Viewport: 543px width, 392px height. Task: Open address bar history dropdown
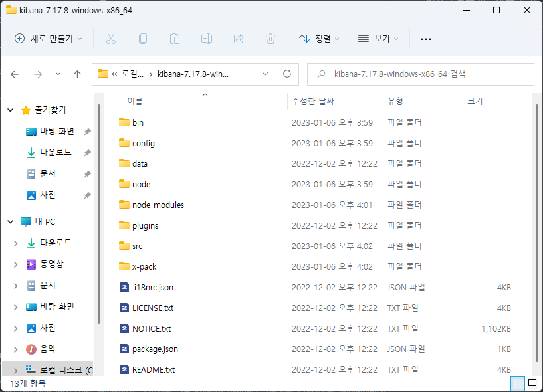coord(265,74)
